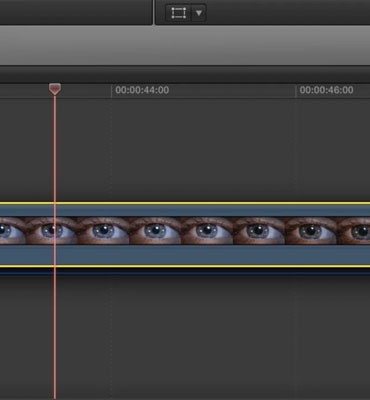
Task: Select the eye thumbnail frame under the playhead
Action: pos(52,231)
